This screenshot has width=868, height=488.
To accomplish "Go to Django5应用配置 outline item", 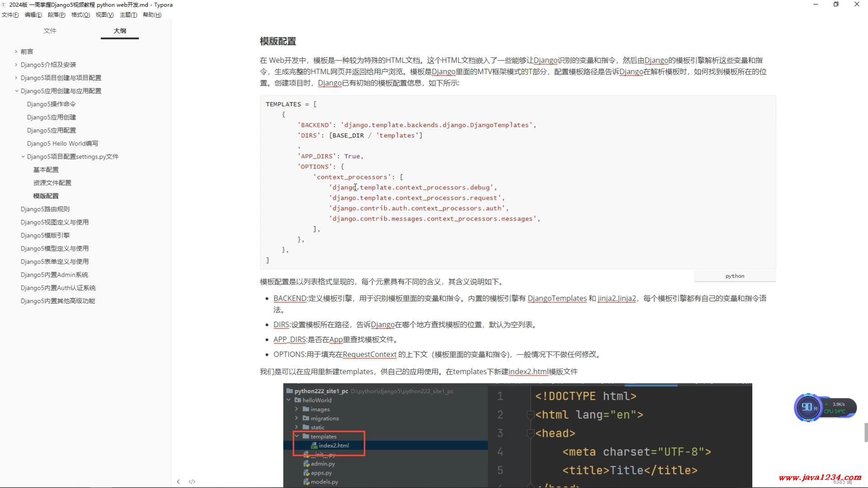I will (x=52, y=130).
